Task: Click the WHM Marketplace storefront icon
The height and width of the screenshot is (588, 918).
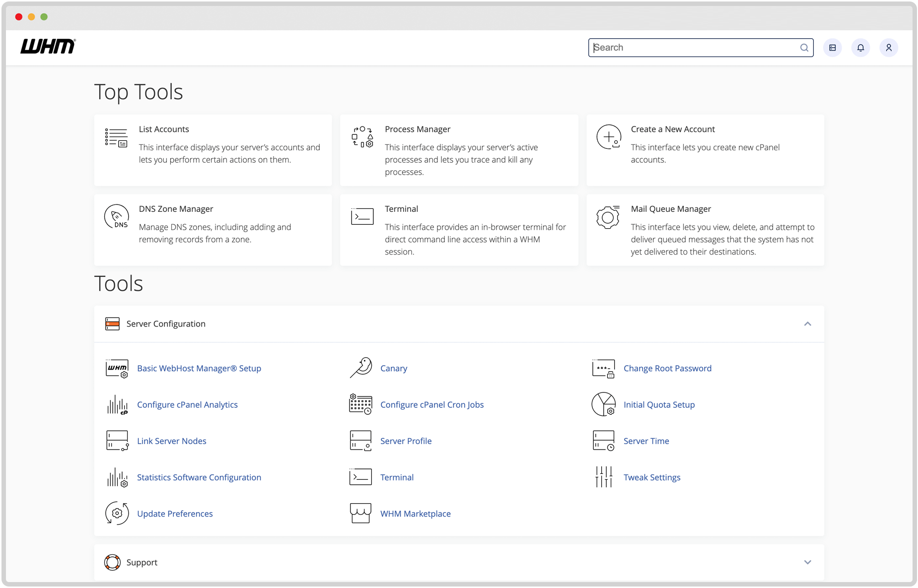Action: coord(360,513)
